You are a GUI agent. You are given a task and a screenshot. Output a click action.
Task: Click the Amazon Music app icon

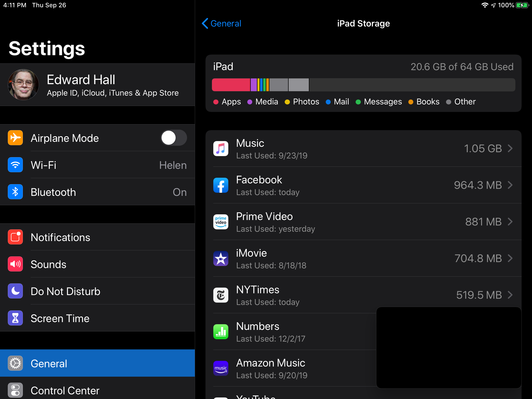point(221,368)
